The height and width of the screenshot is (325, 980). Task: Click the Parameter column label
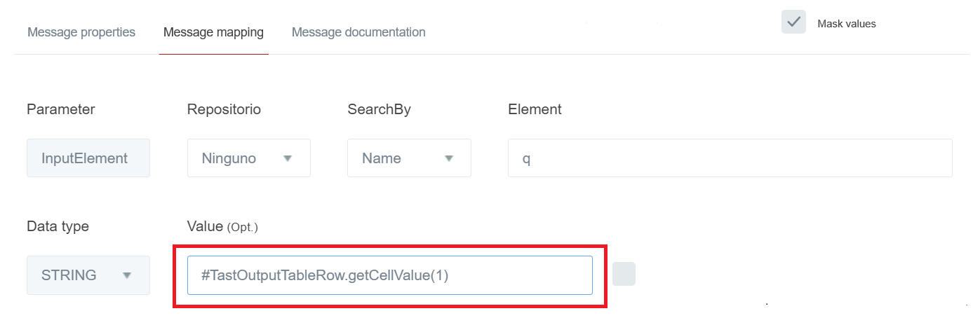[x=61, y=109]
